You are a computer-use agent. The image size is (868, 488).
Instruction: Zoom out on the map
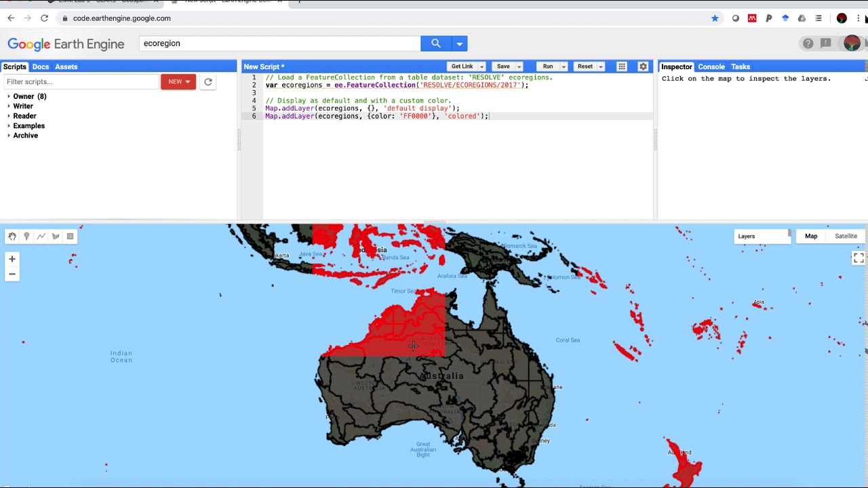pos(12,274)
